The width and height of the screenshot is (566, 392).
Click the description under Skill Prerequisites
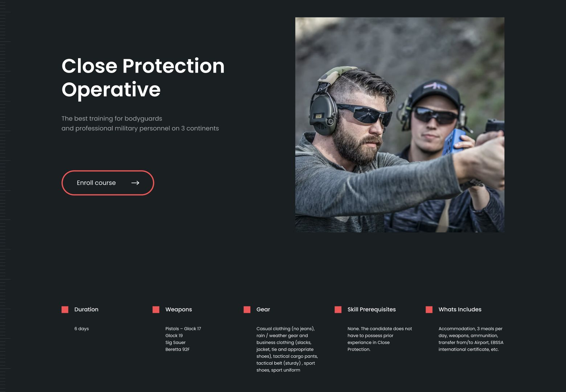pos(380,339)
